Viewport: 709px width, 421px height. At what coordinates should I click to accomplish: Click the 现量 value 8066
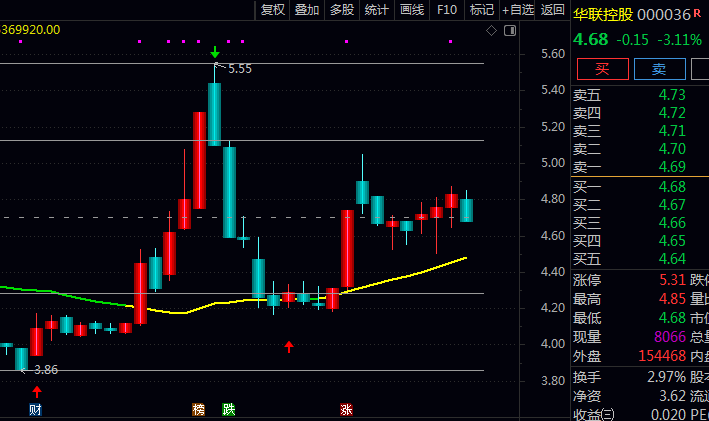pyautogui.click(x=670, y=337)
